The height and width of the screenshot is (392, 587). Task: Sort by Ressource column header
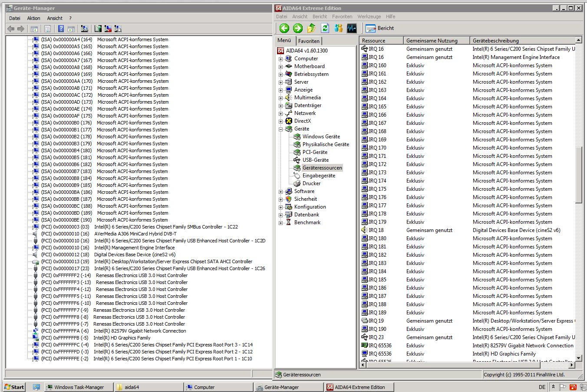(382, 41)
